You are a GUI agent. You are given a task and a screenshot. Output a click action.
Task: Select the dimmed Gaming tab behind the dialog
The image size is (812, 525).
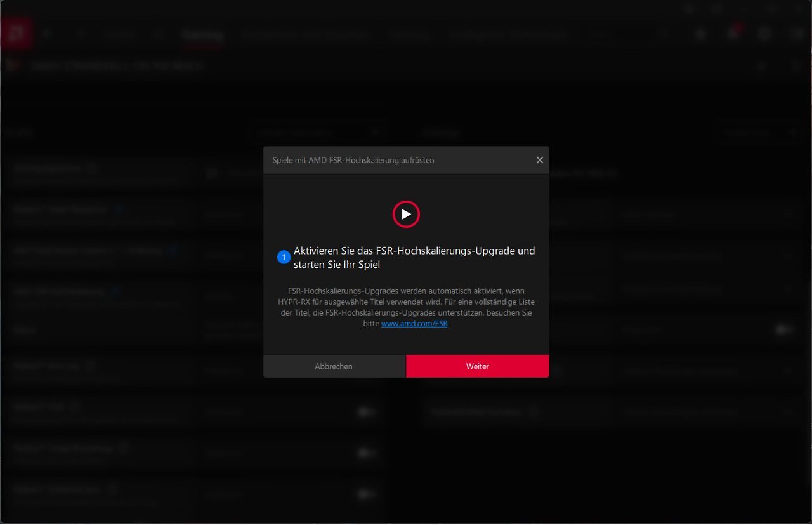(x=202, y=35)
